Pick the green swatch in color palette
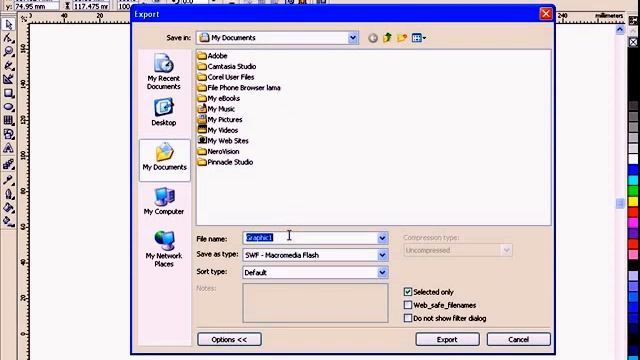 click(x=633, y=191)
